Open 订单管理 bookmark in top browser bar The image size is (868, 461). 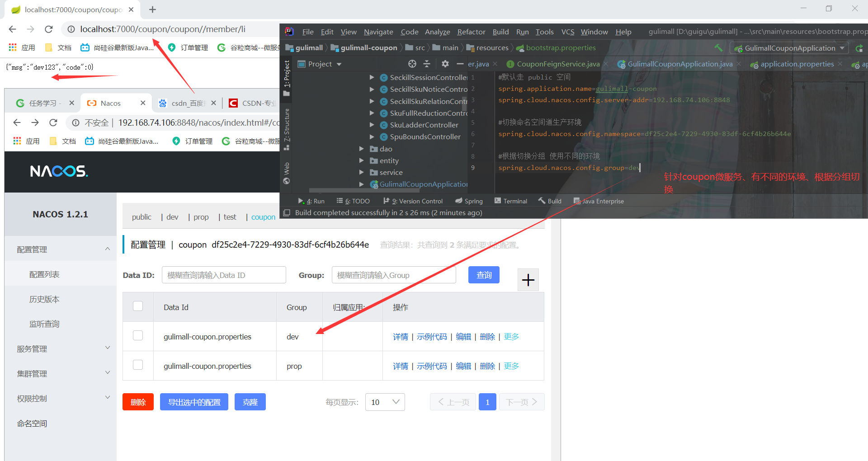coord(188,47)
